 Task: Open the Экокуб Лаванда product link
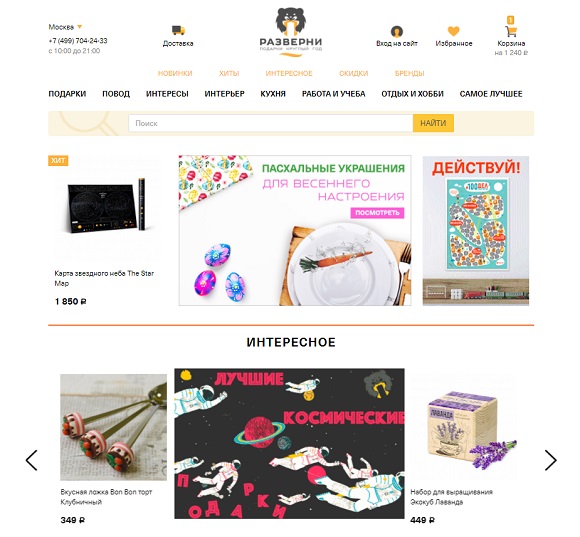451,497
